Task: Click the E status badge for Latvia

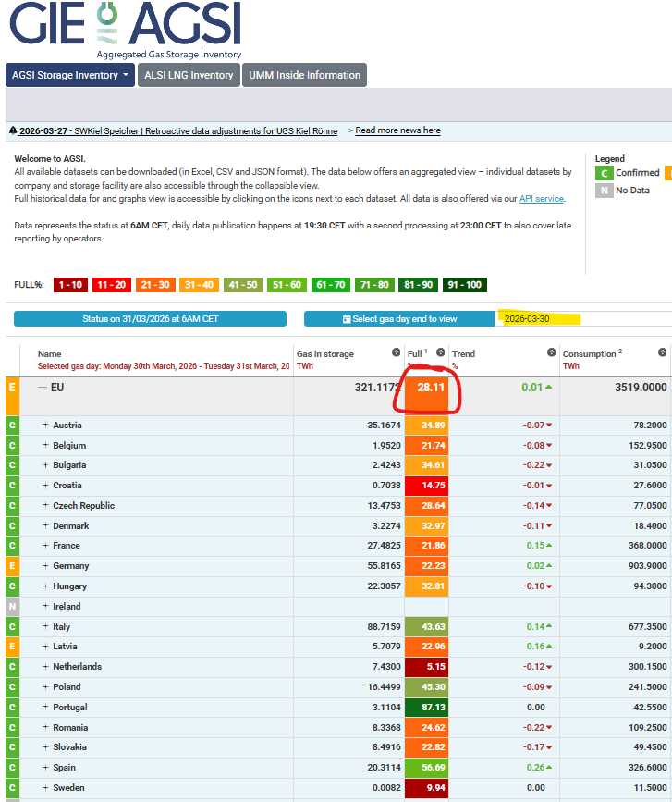Action: pos(12,646)
